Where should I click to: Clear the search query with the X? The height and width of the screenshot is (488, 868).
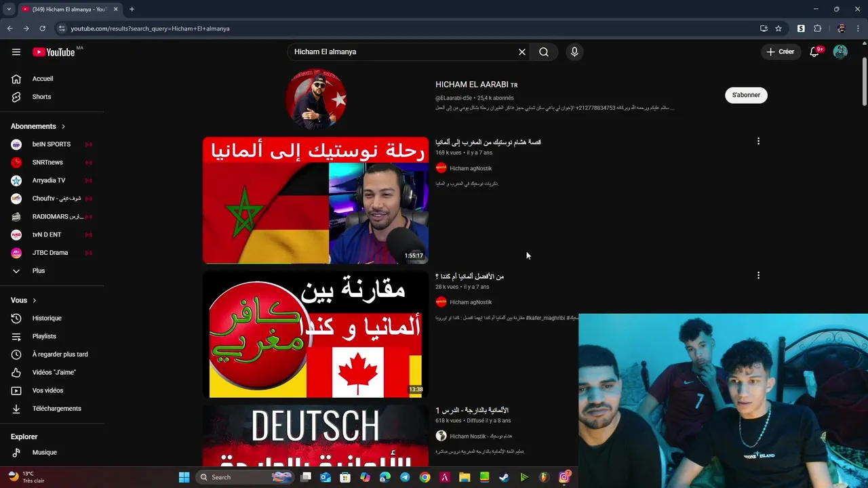[522, 52]
